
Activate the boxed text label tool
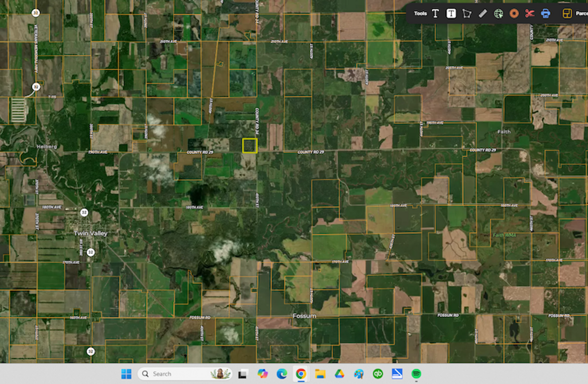(x=451, y=13)
